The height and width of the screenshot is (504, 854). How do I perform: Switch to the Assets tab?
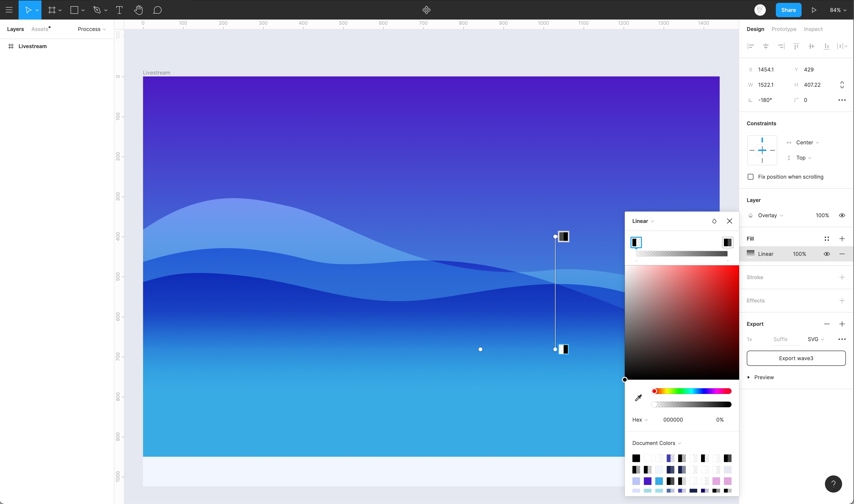click(40, 29)
